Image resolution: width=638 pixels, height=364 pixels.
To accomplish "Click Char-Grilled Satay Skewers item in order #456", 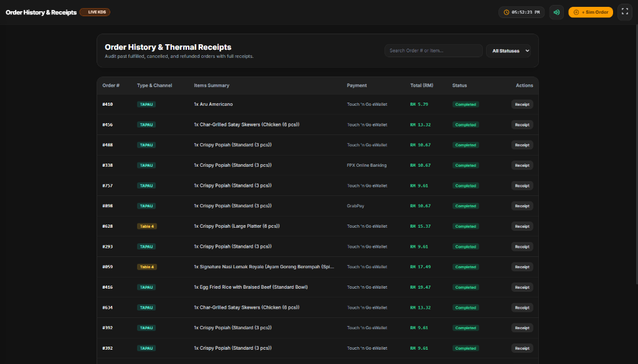I will point(247,124).
